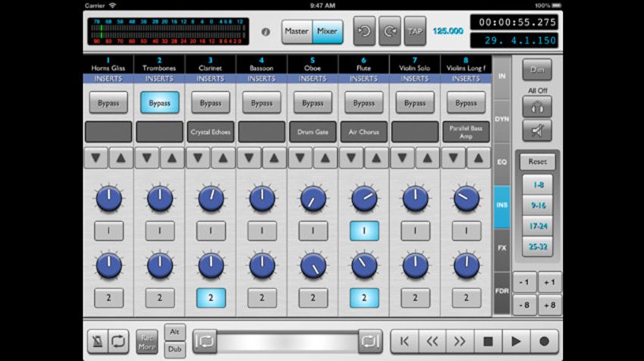Toggle the metronome icon in the bottom left
644x361 pixels.
[98, 341]
